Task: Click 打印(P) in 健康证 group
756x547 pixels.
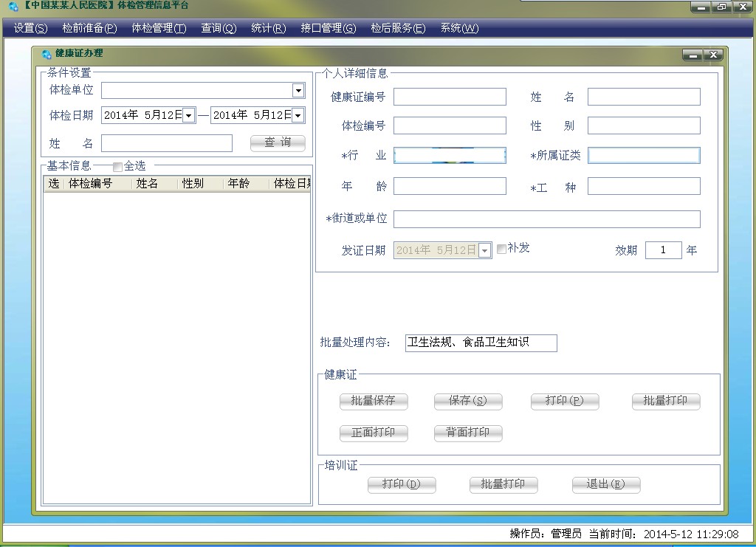Action: pyautogui.click(x=565, y=401)
